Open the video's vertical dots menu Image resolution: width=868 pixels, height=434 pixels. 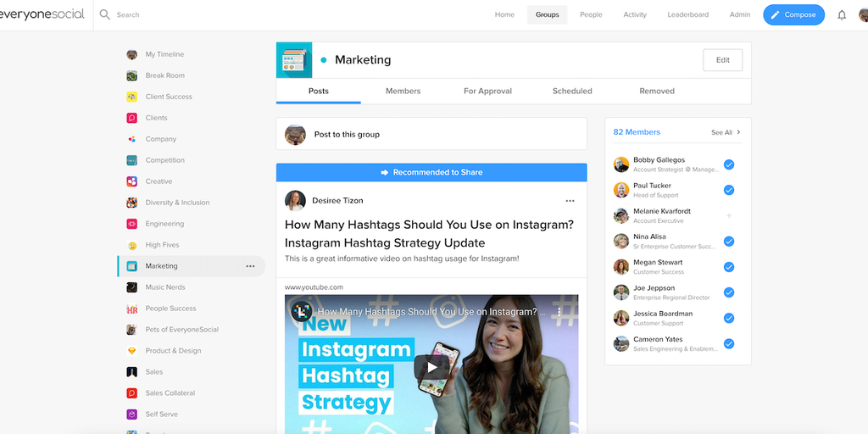(559, 312)
